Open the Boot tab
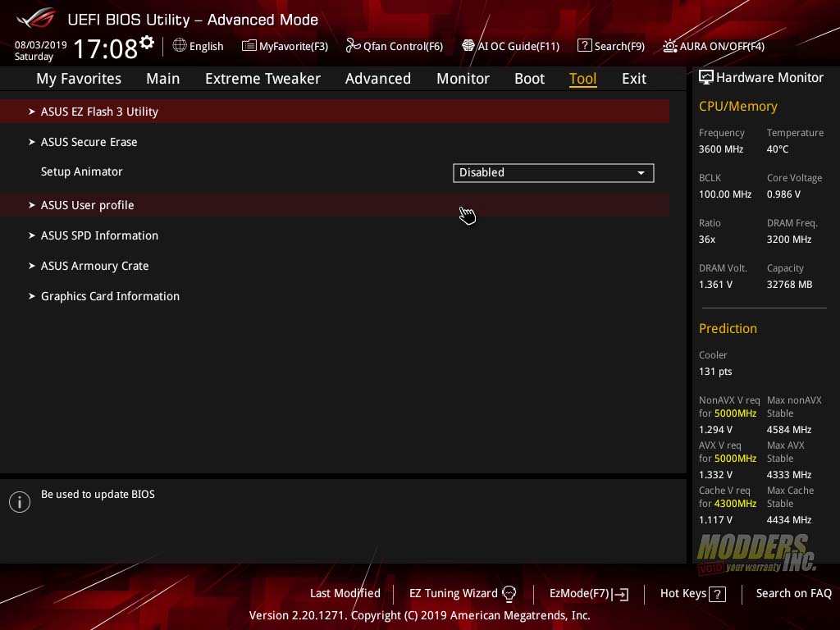This screenshot has height=630, width=840. tap(529, 79)
